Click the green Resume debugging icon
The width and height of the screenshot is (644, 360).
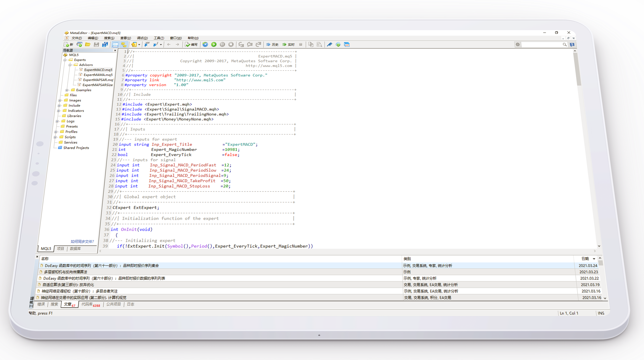pos(214,44)
